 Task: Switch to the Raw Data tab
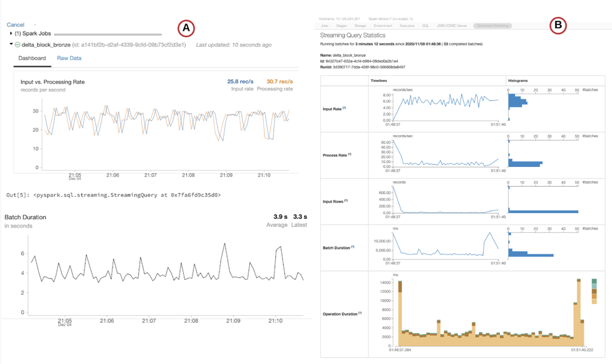(x=69, y=58)
